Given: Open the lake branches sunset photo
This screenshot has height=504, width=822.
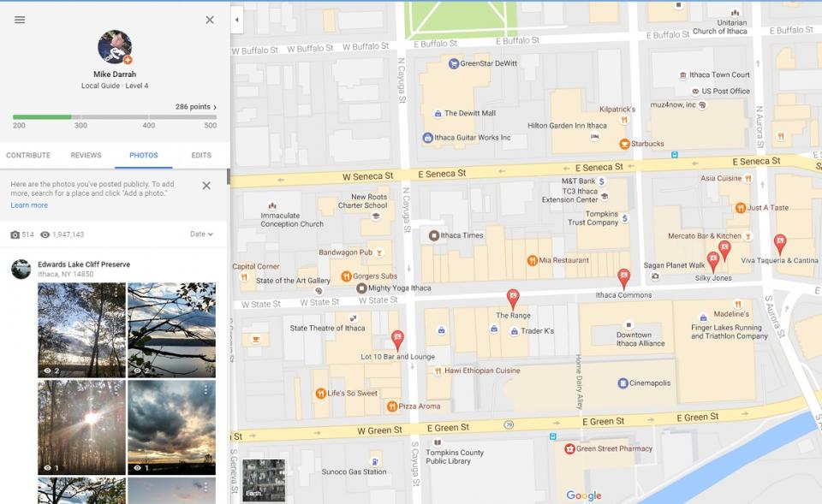Looking at the screenshot, I should pos(172,330).
